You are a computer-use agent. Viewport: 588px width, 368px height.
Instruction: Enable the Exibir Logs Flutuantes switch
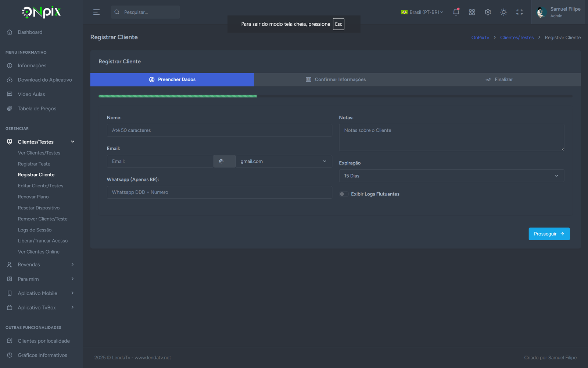tap(344, 194)
